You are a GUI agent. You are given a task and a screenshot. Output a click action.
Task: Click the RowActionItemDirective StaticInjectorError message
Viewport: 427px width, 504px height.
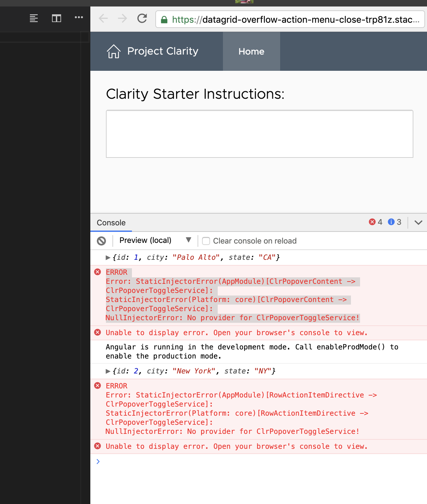pos(241,409)
